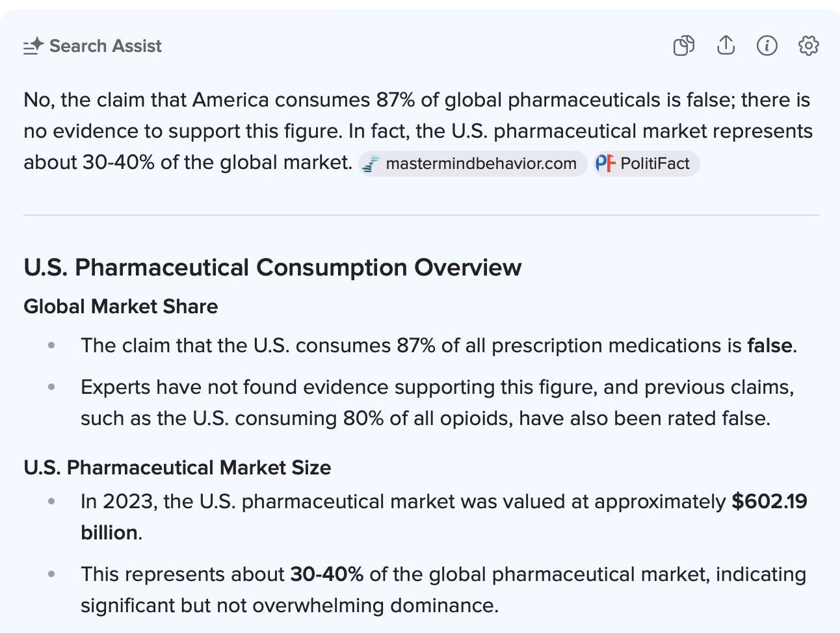840x633 pixels.
Task: Show the info icon details
Action: coord(767,46)
